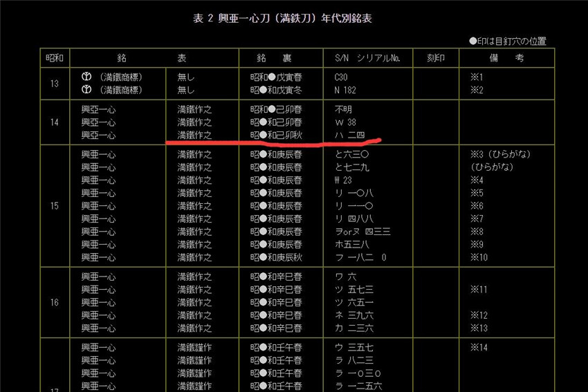Select Showa year 16 row label
588x392 pixels.
pyautogui.click(x=55, y=302)
